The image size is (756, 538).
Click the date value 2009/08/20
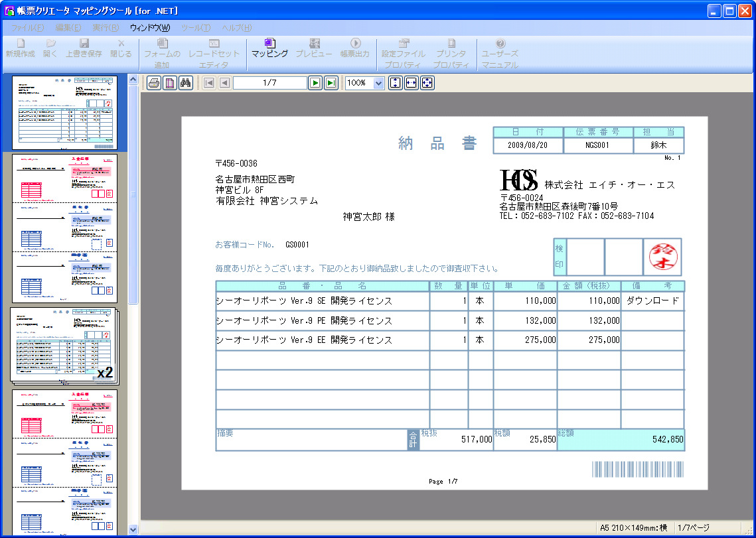[x=528, y=145]
